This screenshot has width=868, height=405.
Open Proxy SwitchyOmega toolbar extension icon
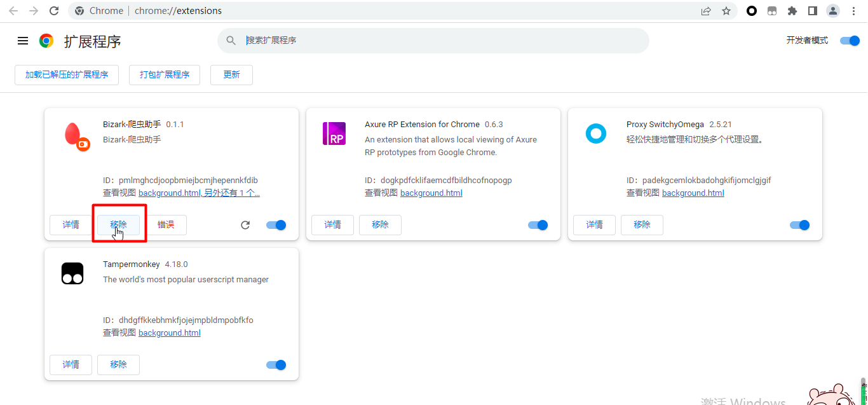(752, 11)
